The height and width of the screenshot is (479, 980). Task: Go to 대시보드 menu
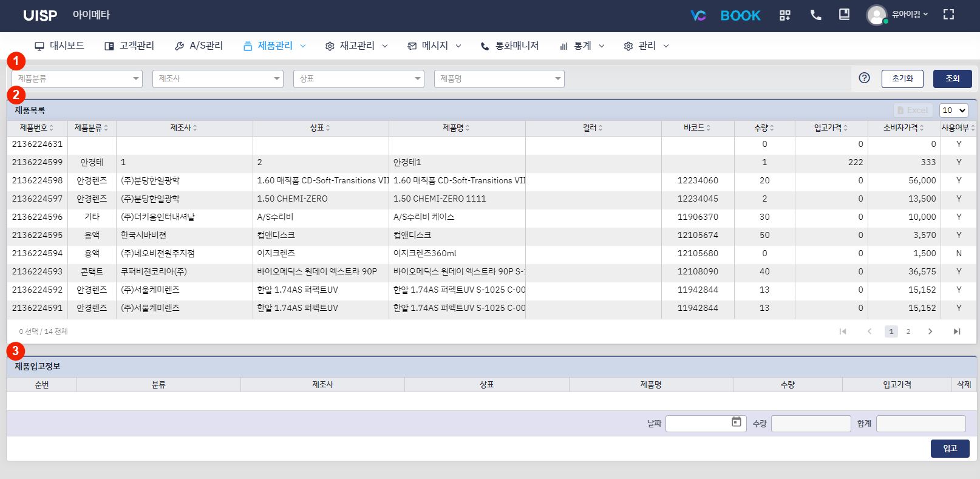click(59, 46)
